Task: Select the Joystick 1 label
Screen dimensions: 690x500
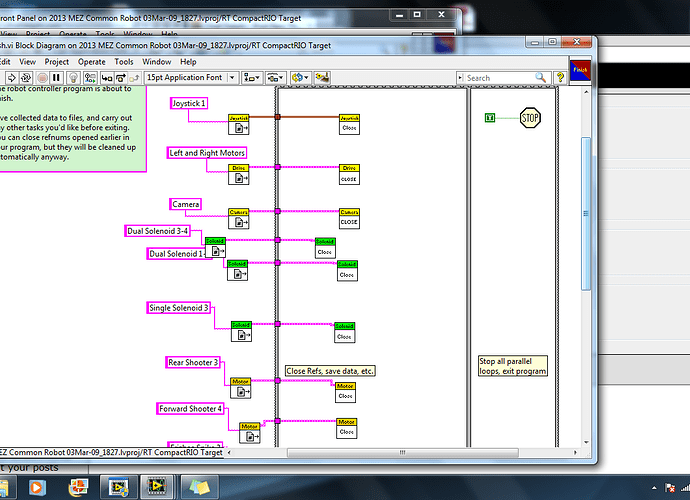Action: click(x=189, y=103)
